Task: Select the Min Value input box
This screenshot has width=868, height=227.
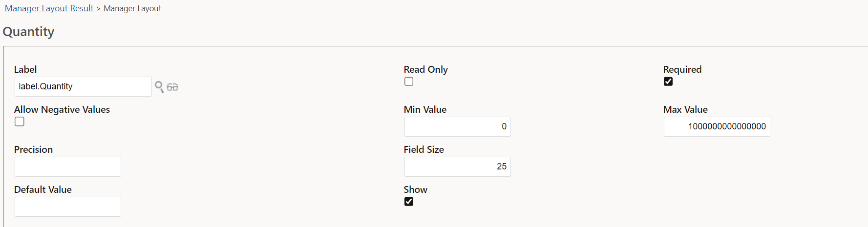Action: tap(457, 126)
